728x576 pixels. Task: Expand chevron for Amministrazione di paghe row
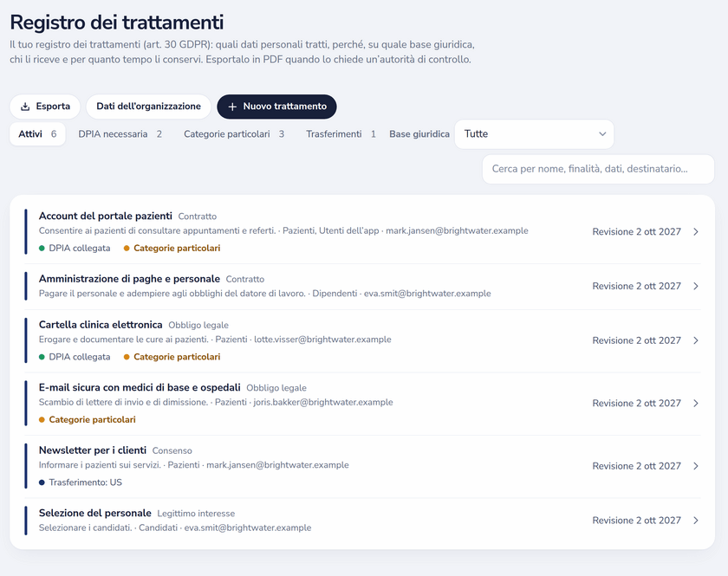coord(695,286)
